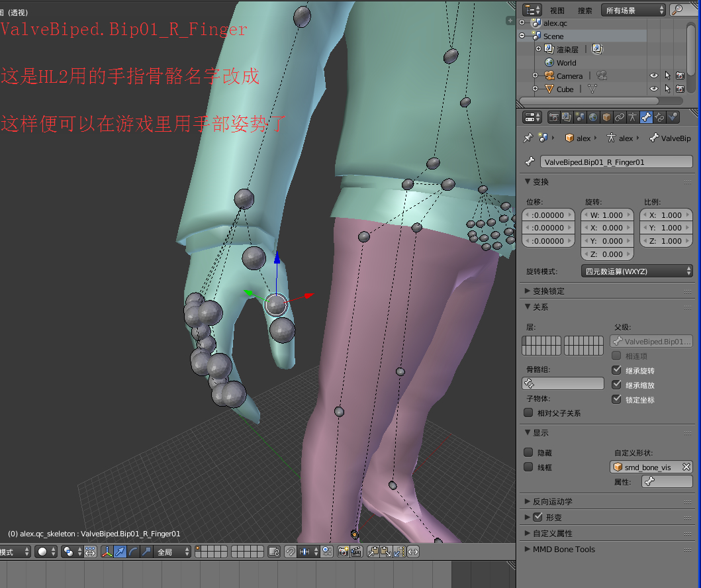Expand the MMD Bone Tools panel
701x588 pixels.
pos(528,549)
